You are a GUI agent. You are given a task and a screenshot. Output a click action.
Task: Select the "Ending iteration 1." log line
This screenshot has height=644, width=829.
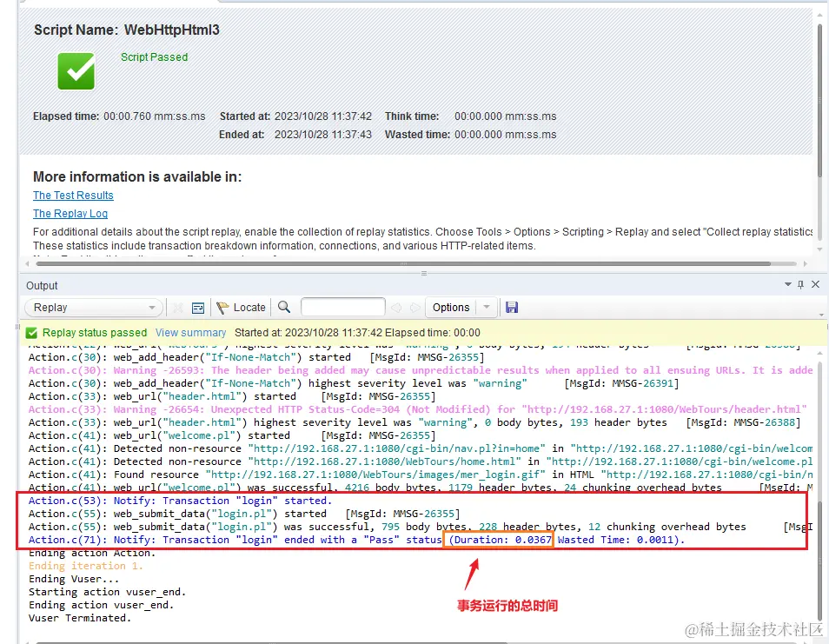pyautogui.click(x=86, y=566)
